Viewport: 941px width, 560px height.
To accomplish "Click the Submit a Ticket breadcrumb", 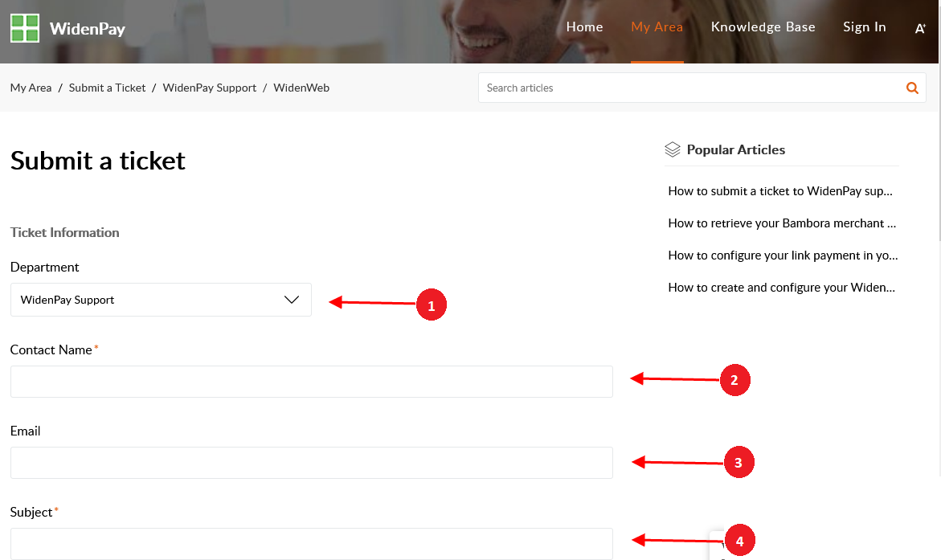I will coord(107,88).
